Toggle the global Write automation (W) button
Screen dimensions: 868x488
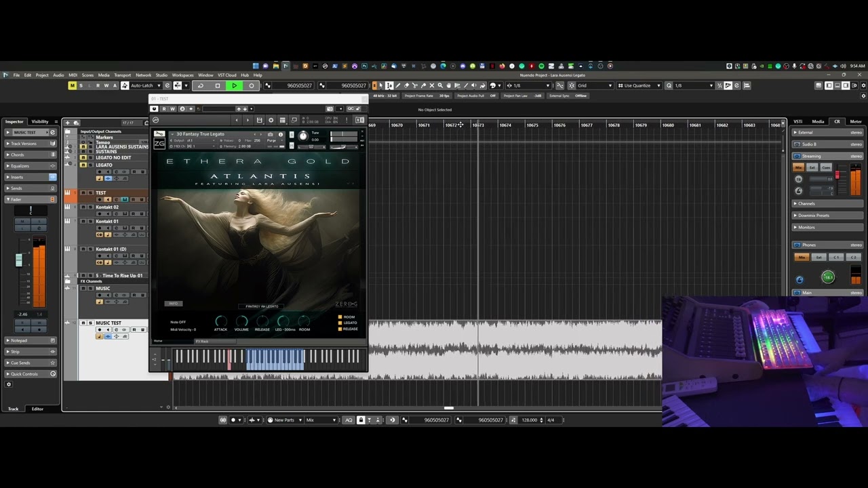[x=106, y=85]
